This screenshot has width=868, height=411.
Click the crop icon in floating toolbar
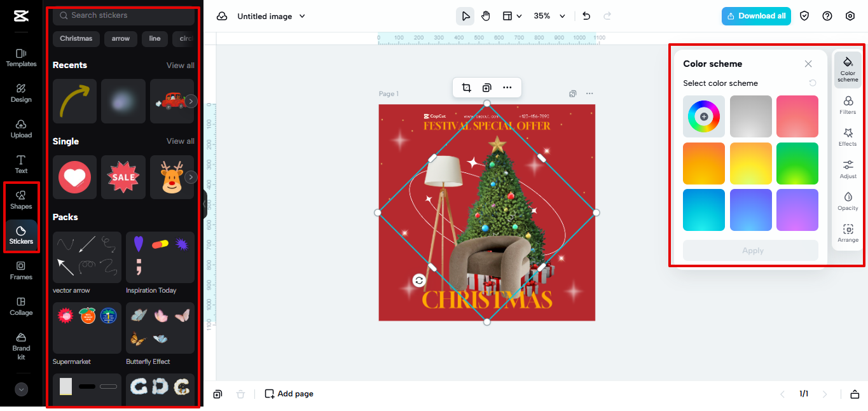pos(466,88)
